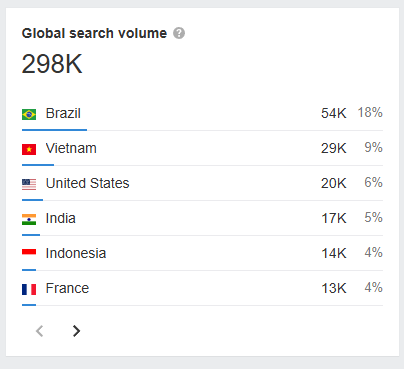The height and width of the screenshot is (369, 404).
Task: Select the Brazil country name
Action: [x=63, y=113]
